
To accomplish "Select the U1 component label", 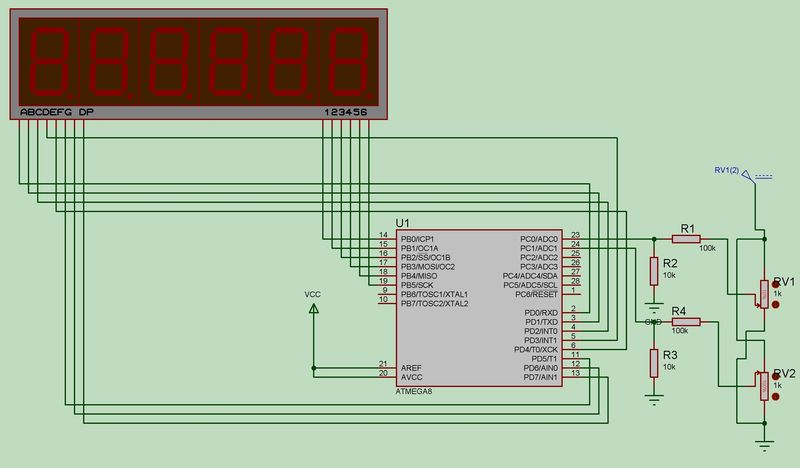I will tap(402, 223).
